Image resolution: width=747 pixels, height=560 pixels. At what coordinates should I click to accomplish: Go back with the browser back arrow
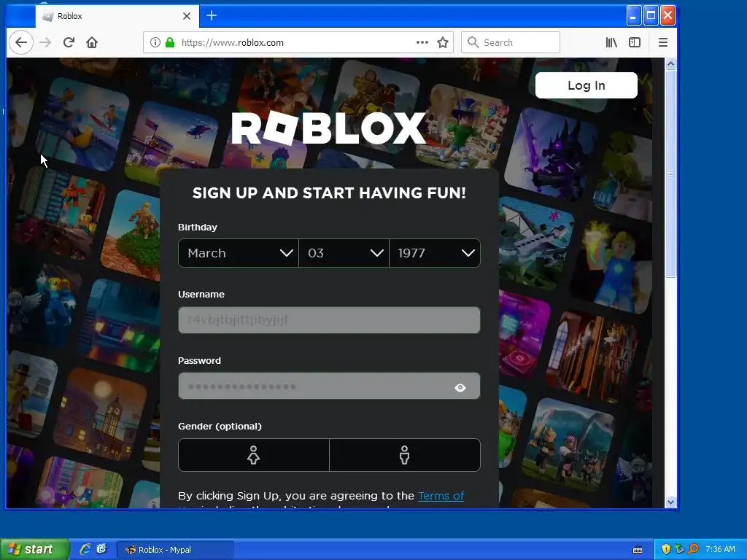(21, 42)
